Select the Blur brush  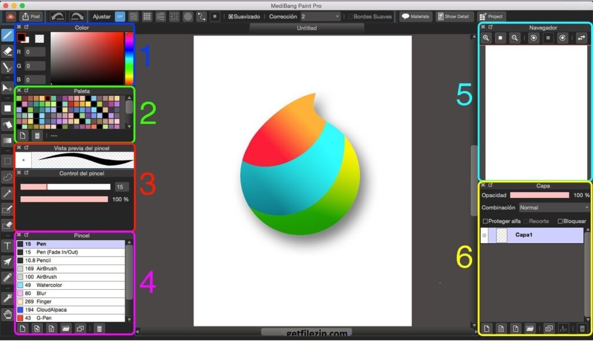pyautogui.click(x=70, y=293)
